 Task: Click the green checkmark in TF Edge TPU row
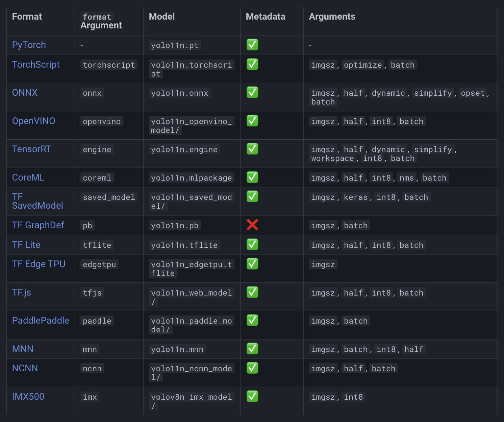252,264
